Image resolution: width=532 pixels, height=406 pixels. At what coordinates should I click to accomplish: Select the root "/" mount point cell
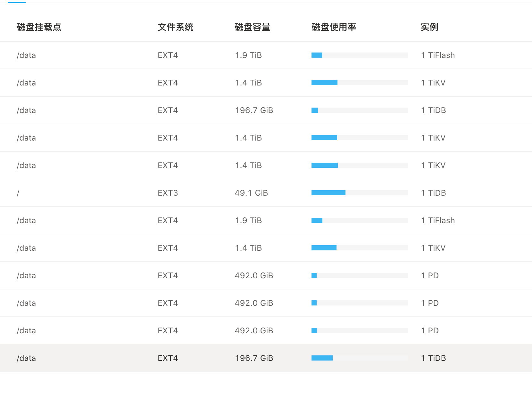[x=18, y=193]
